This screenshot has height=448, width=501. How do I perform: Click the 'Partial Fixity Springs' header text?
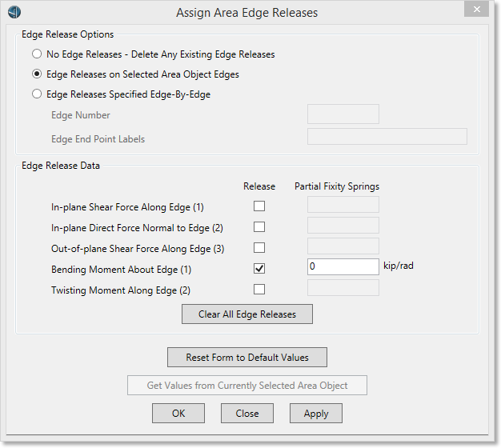[x=337, y=186]
